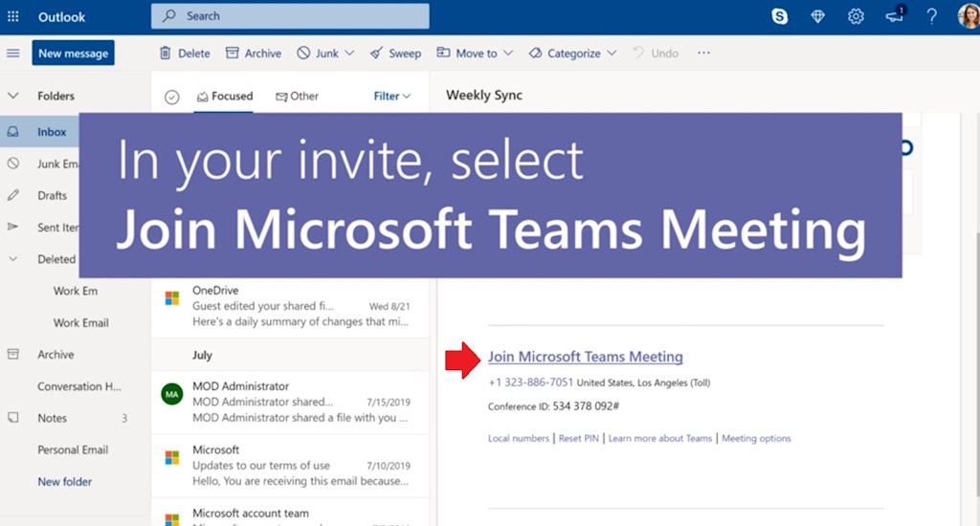Click the Reset PIN link
Screen dimensions: 980x526
[x=579, y=439]
